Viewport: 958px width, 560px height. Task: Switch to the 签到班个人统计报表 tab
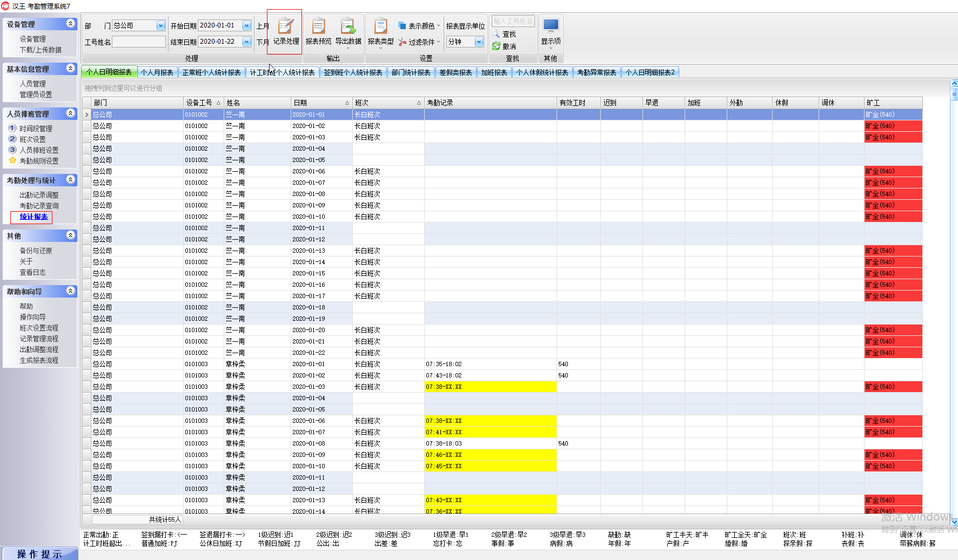[x=353, y=72]
